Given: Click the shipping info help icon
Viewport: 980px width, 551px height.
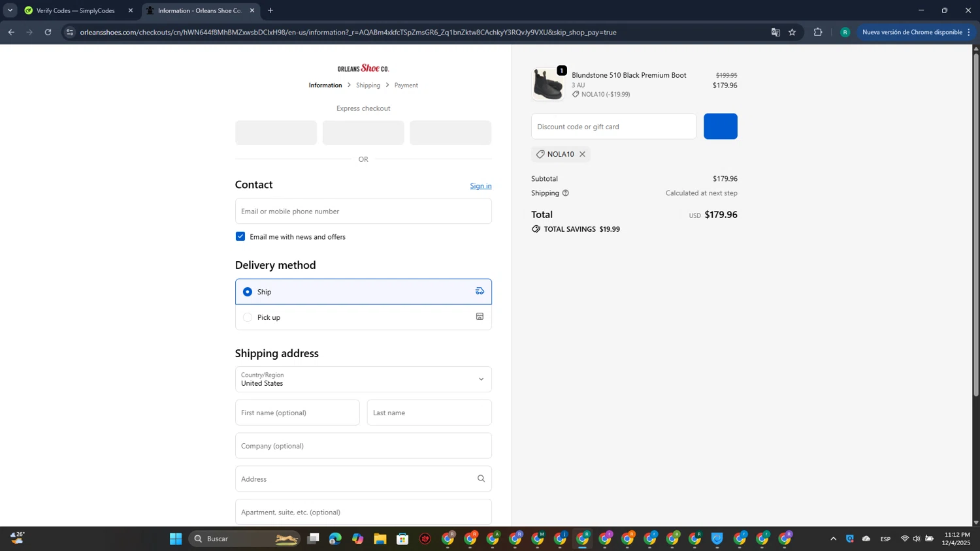Looking at the screenshot, I should click(x=566, y=193).
